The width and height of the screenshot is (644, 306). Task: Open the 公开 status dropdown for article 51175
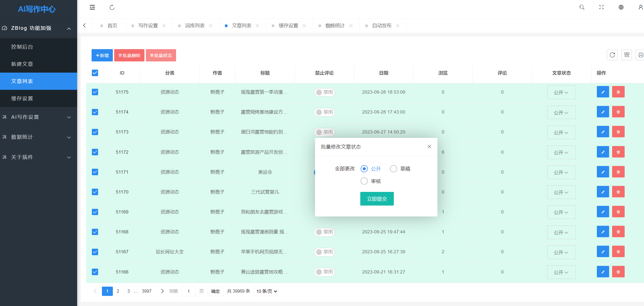point(561,92)
